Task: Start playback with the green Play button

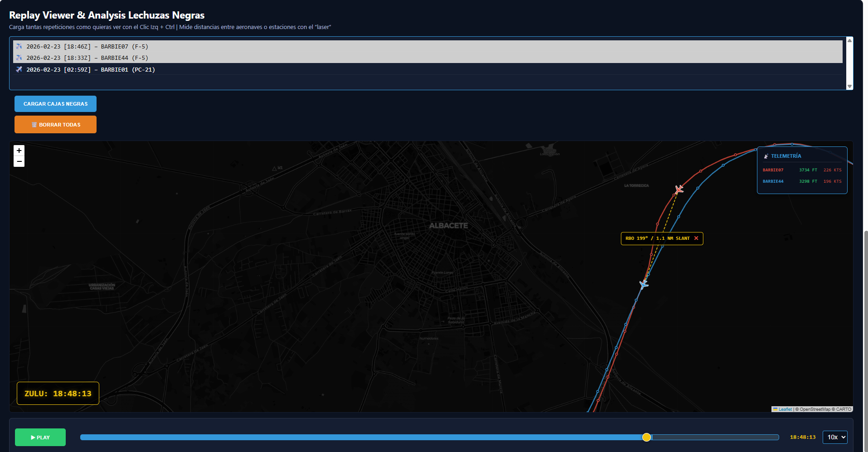Action: [40, 437]
